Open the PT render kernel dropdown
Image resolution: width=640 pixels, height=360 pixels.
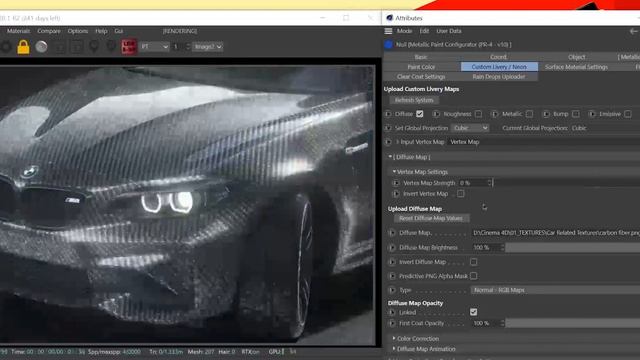(x=154, y=47)
